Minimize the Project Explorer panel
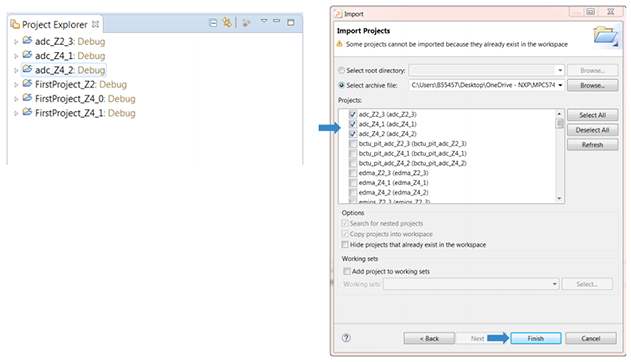 [x=276, y=21]
